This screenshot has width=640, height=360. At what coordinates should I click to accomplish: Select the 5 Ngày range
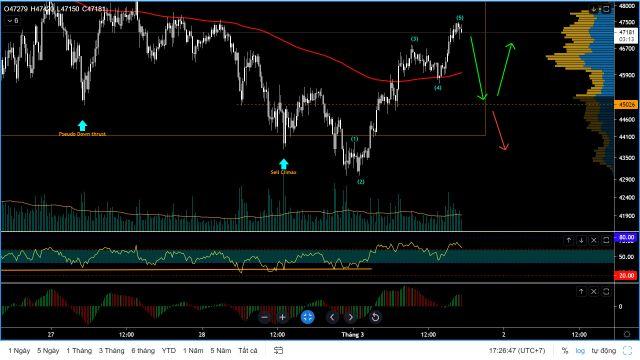pyautogui.click(x=48, y=350)
